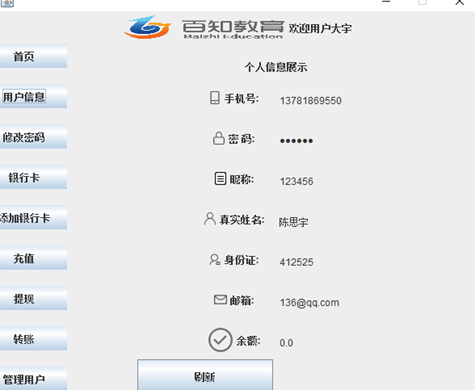Click the ID number 412525
Screen dimensions: 475x390
(x=296, y=262)
